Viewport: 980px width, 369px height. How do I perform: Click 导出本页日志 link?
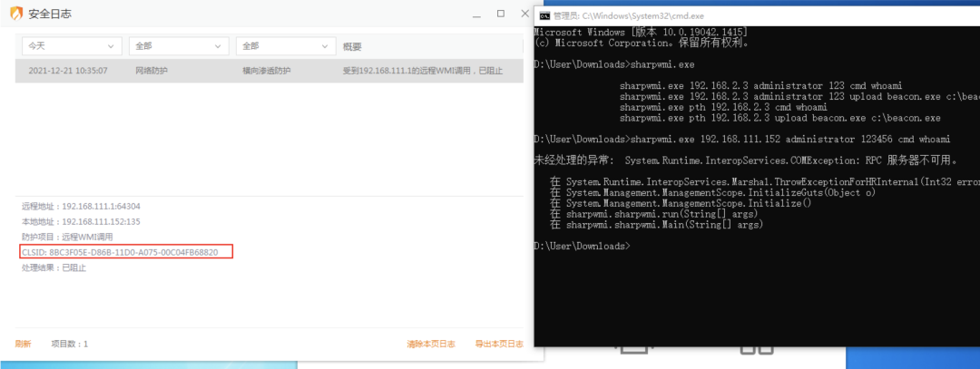coord(499,344)
